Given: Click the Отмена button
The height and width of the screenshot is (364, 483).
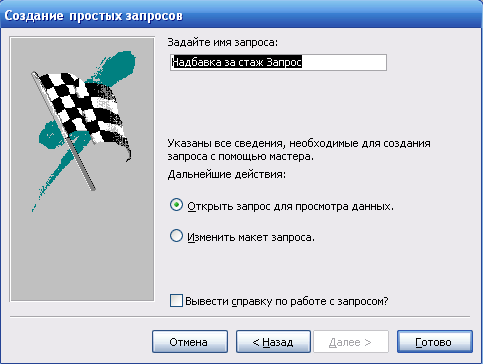Looking at the screenshot, I should (x=190, y=342).
